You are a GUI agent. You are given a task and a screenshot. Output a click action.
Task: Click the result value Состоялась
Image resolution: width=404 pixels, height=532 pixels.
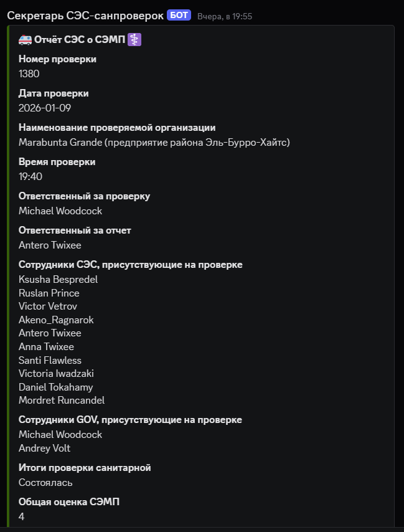click(45, 482)
